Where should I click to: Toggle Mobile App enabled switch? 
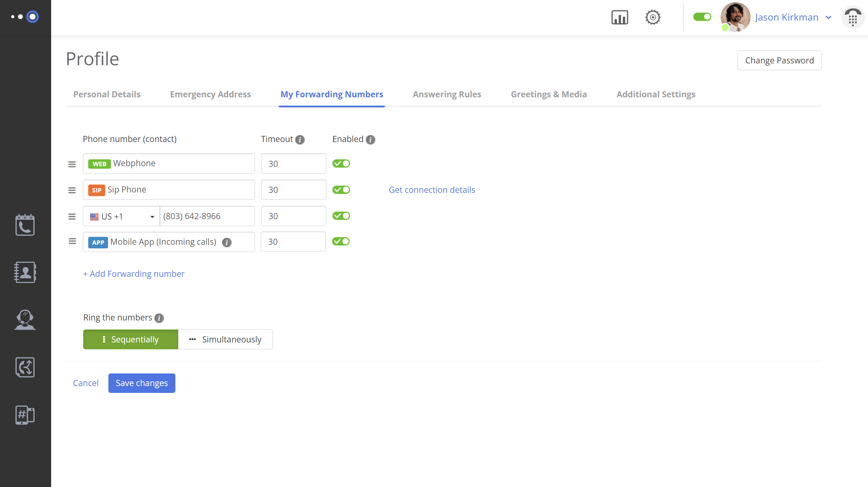(x=341, y=242)
